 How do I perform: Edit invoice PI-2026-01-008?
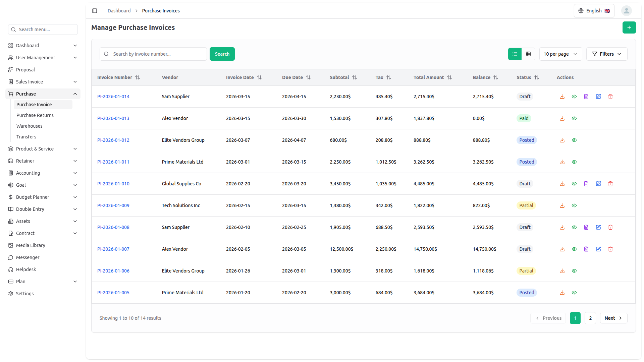[x=598, y=227]
